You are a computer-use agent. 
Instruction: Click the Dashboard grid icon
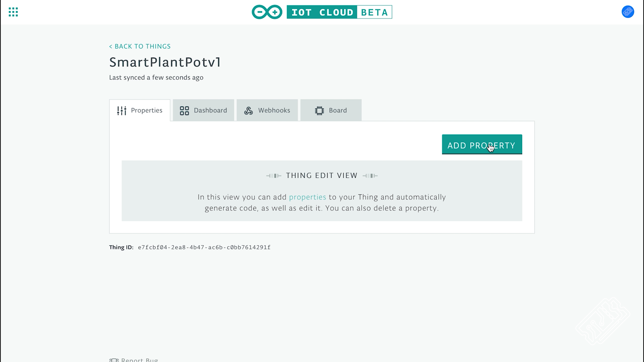pos(184,110)
